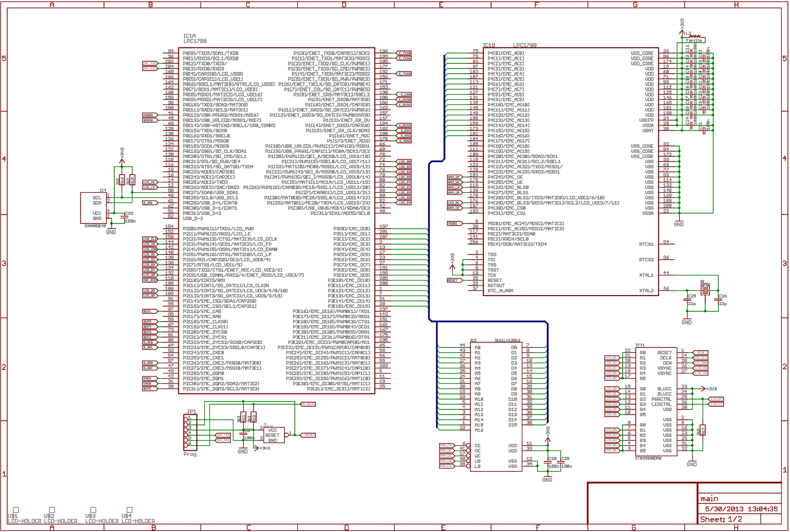Select the U$3 LCD-HOLDER label
The height and width of the screenshot is (532, 790).
(102, 518)
